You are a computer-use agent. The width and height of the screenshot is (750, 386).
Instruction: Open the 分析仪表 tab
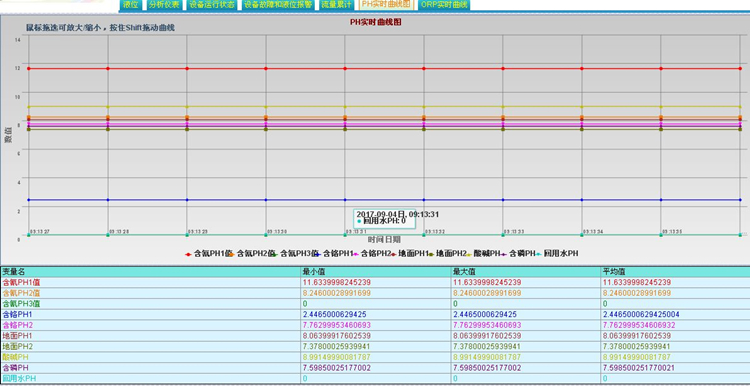tap(164, 5)
